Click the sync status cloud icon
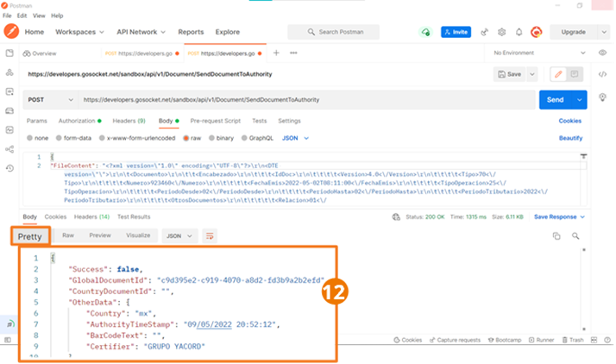Image resolution: width=616 pixels, height=364 pixels. [x=425, y=32]
